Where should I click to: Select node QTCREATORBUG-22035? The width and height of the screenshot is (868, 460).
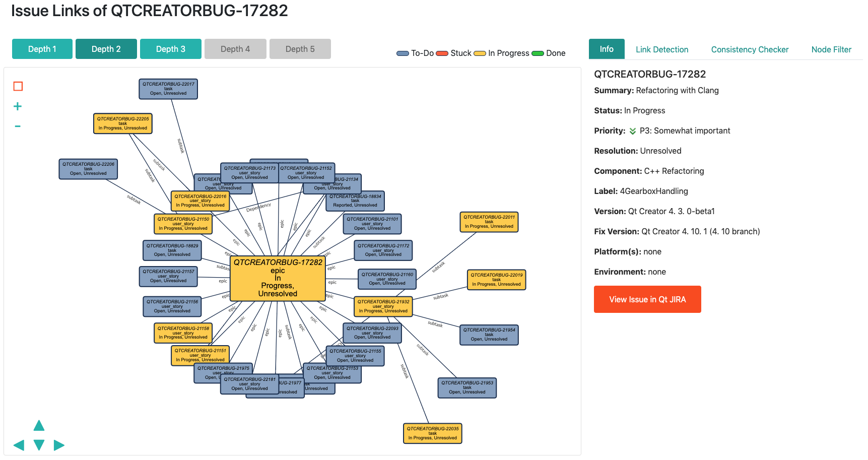(x=433, y=433)
